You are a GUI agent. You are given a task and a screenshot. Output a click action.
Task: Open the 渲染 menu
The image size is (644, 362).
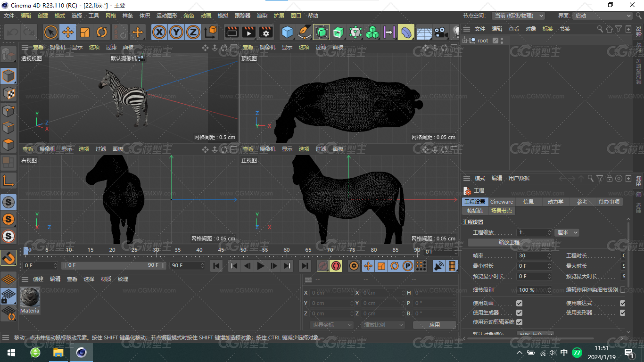262,16
